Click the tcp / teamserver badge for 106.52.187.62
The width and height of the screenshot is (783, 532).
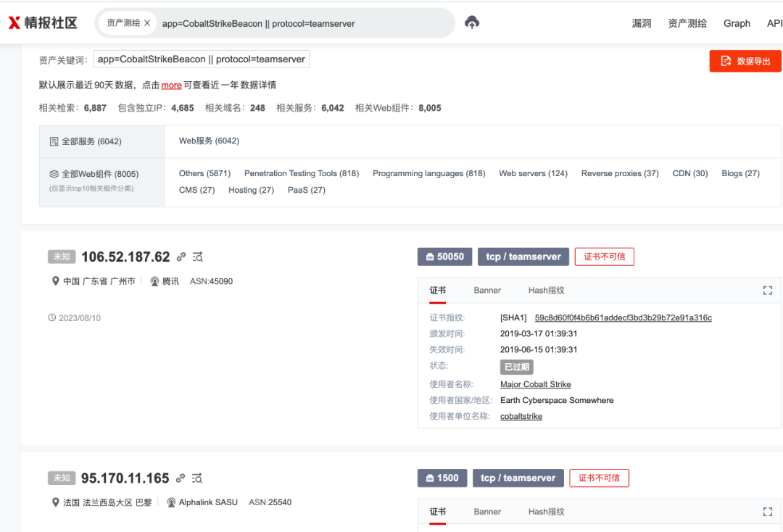pos(523,257)
